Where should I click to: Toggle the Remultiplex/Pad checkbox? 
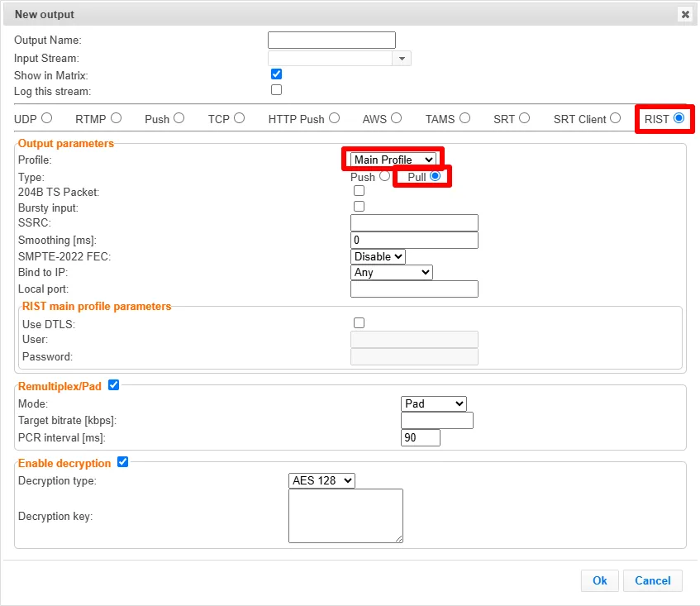(114, 385)
